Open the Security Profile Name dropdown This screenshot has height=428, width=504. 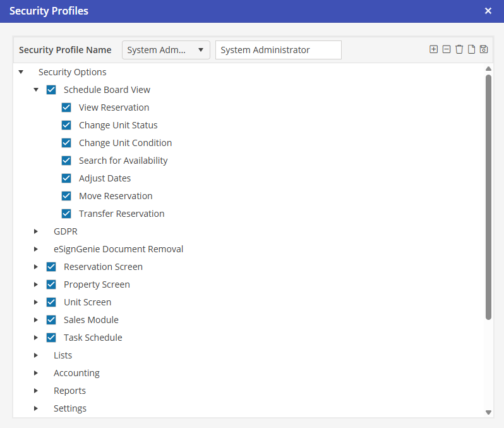coord(165,50)
